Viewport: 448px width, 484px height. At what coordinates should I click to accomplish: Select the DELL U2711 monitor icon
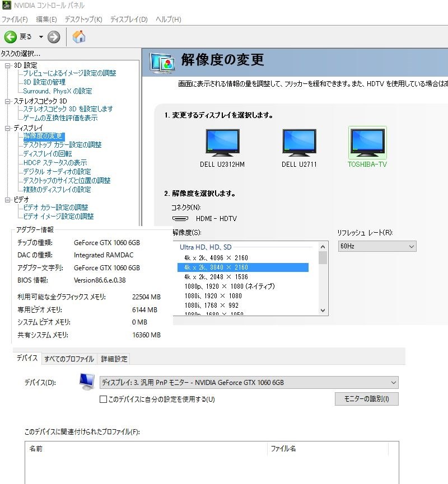click(x=299, y=143)
